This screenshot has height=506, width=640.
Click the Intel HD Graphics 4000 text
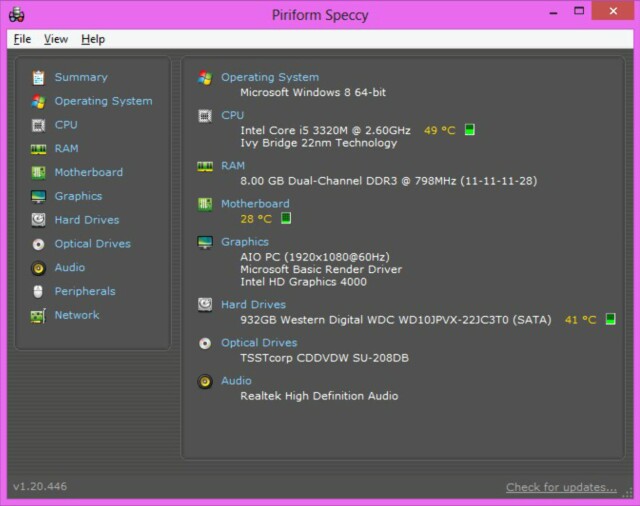(303, 282)
